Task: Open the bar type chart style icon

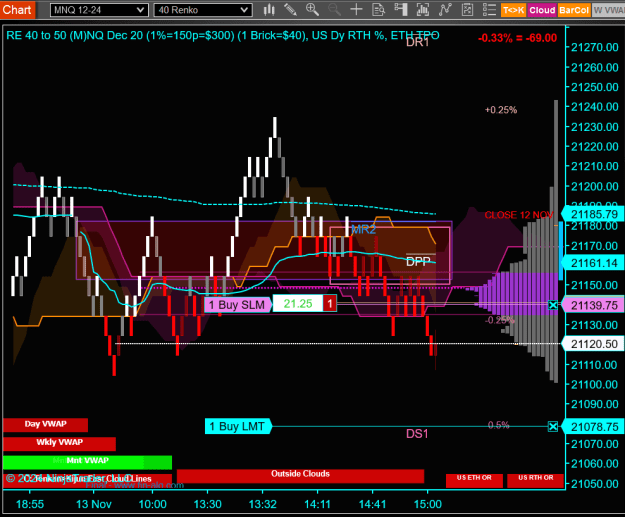Action: tap(269, 10)
